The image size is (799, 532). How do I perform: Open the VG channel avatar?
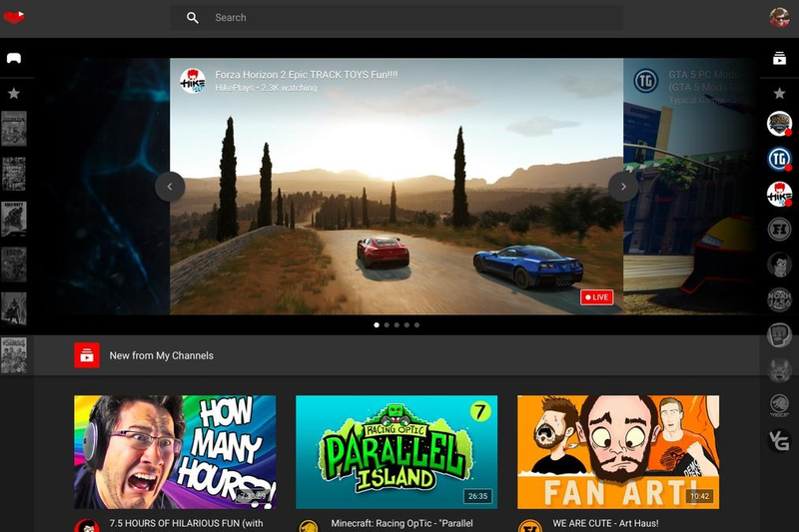point(779,440)
